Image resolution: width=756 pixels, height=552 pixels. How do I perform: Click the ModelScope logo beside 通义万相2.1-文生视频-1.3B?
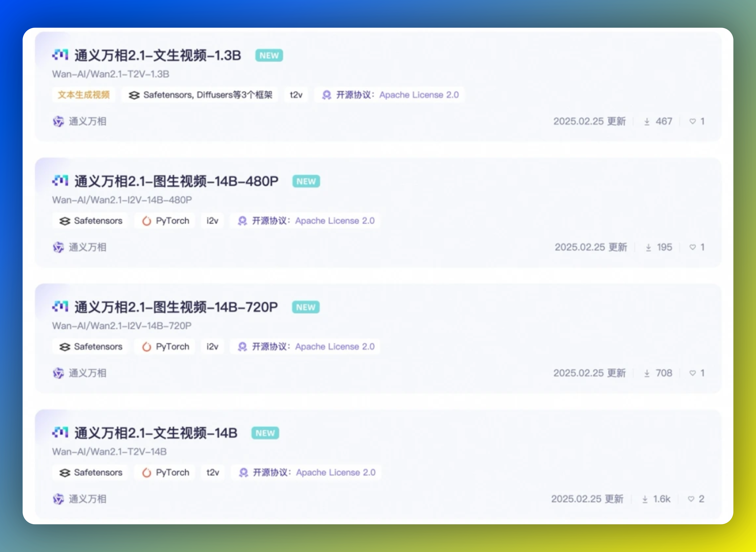[x=60, y=55]
